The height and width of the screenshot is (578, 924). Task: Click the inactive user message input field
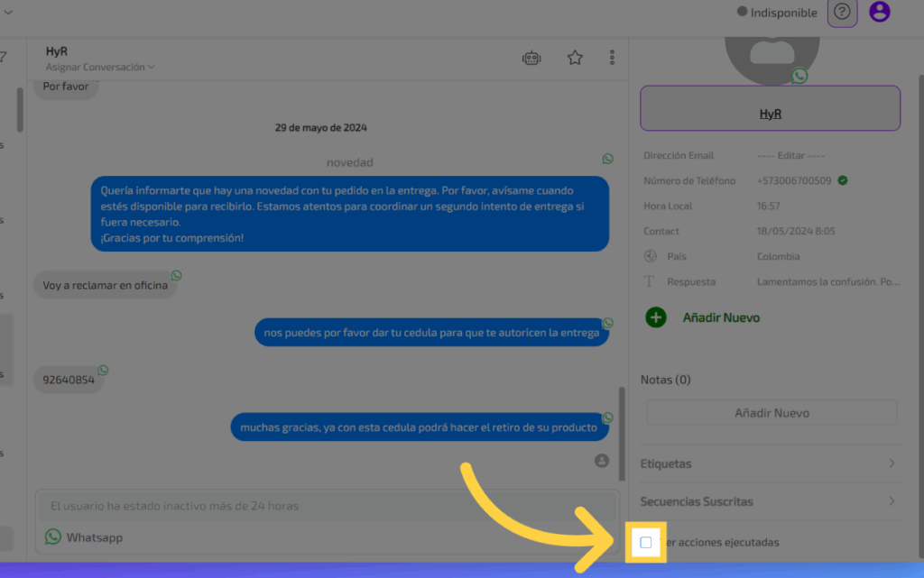pos(325,507)
